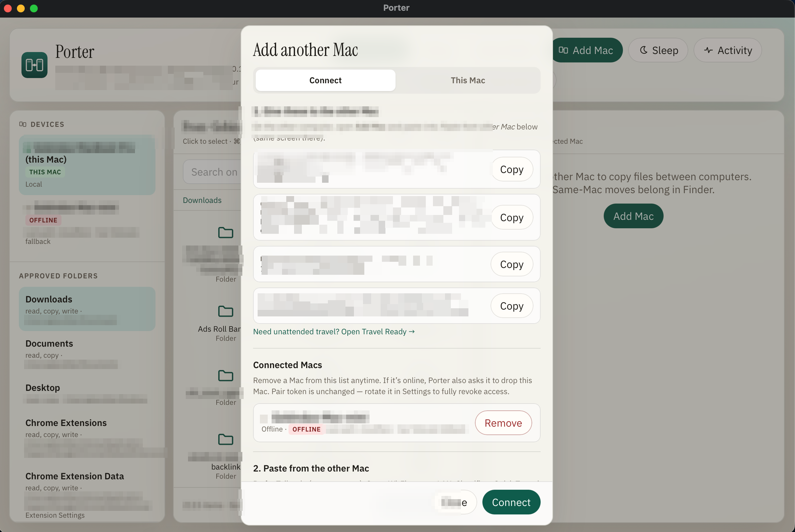Click the moon icon on the Sleep button
Image resolution: width=795 pixels, height=532 pixels.
[644, 50]
